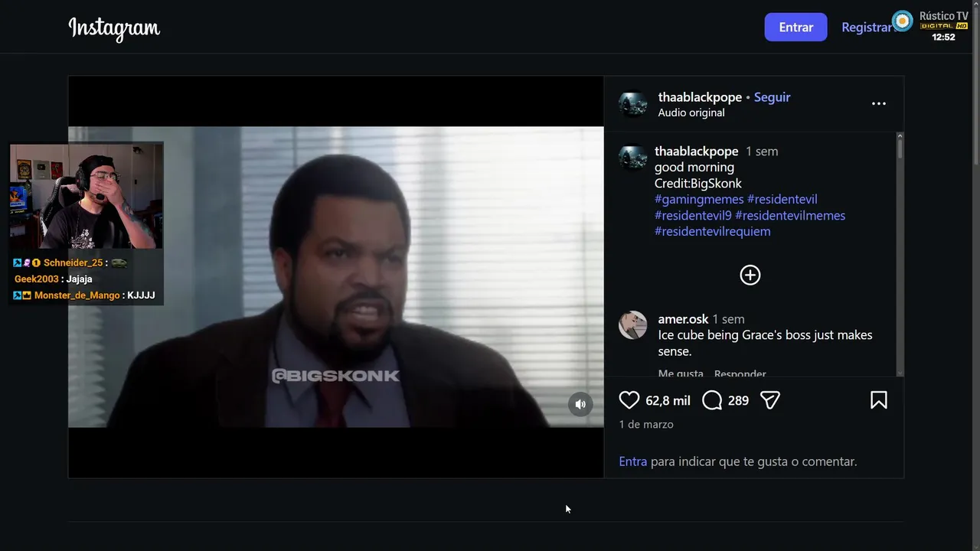Save the post with the bookmark icon
The height and width of the screenshot is (551, 980).
pyautogui.click(x=879, y=400)
